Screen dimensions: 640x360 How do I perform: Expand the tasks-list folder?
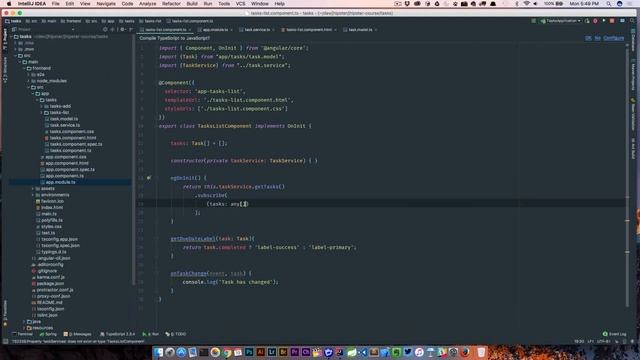[x=42, y=113]
